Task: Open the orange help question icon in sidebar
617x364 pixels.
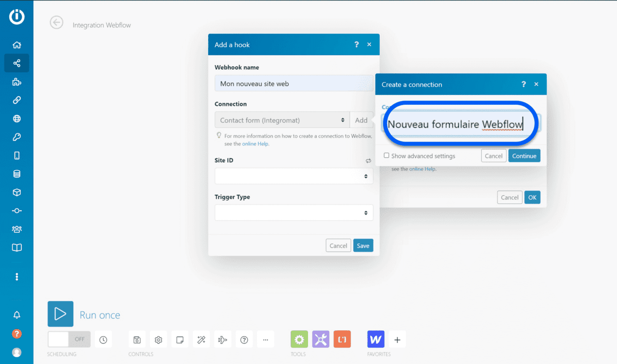Action: coord(17,334)
